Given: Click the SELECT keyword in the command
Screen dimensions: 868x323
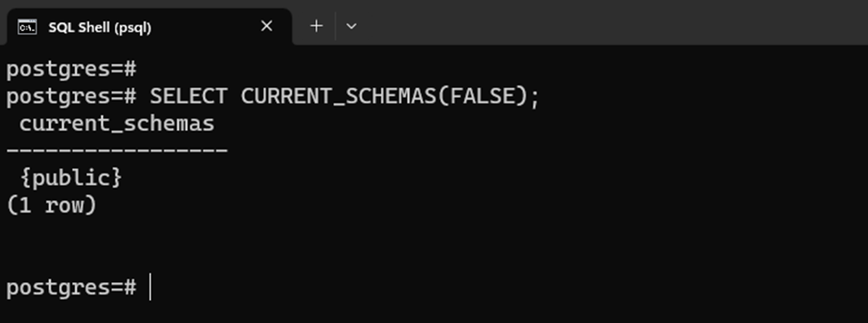Looking at the screenshot, I should 188,96.
